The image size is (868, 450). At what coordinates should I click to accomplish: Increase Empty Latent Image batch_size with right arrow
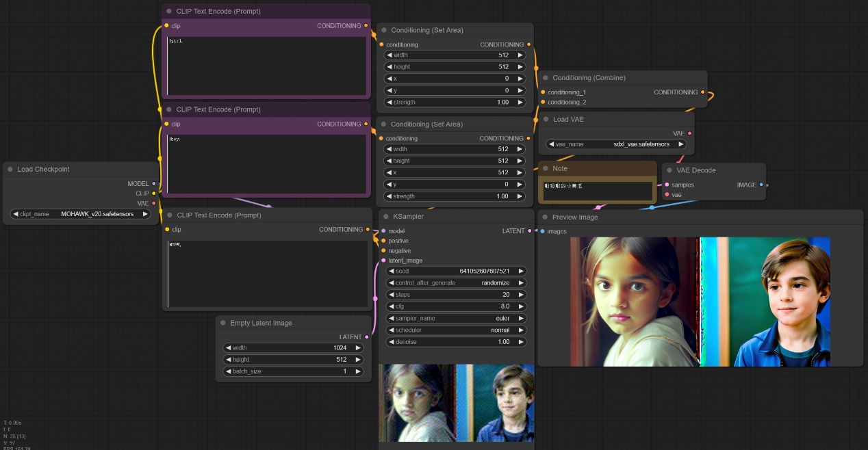point(357,371)
